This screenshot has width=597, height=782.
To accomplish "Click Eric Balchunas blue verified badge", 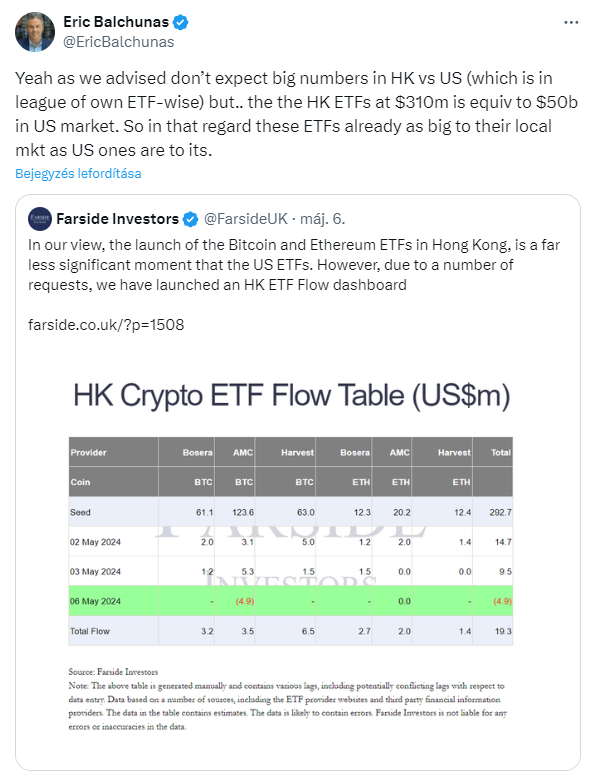I will point(181,22).
